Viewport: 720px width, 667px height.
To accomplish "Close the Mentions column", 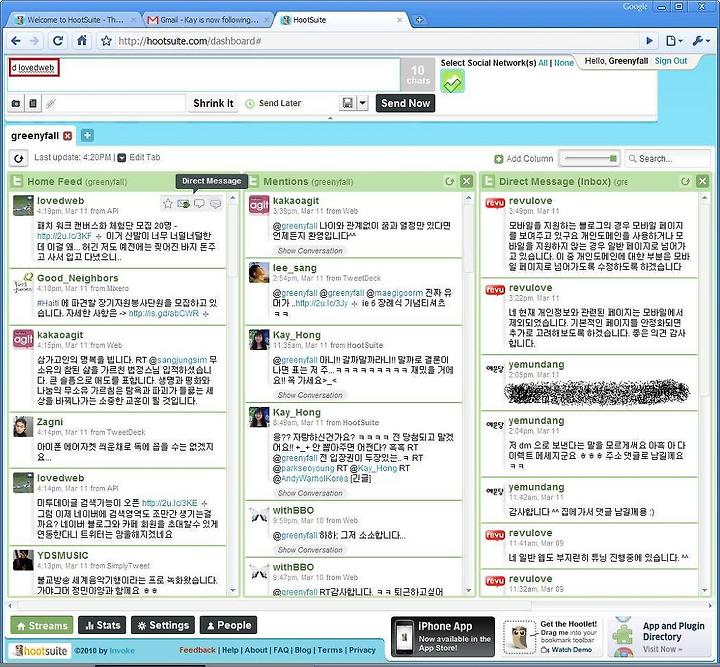I will [x=467, y=181].
